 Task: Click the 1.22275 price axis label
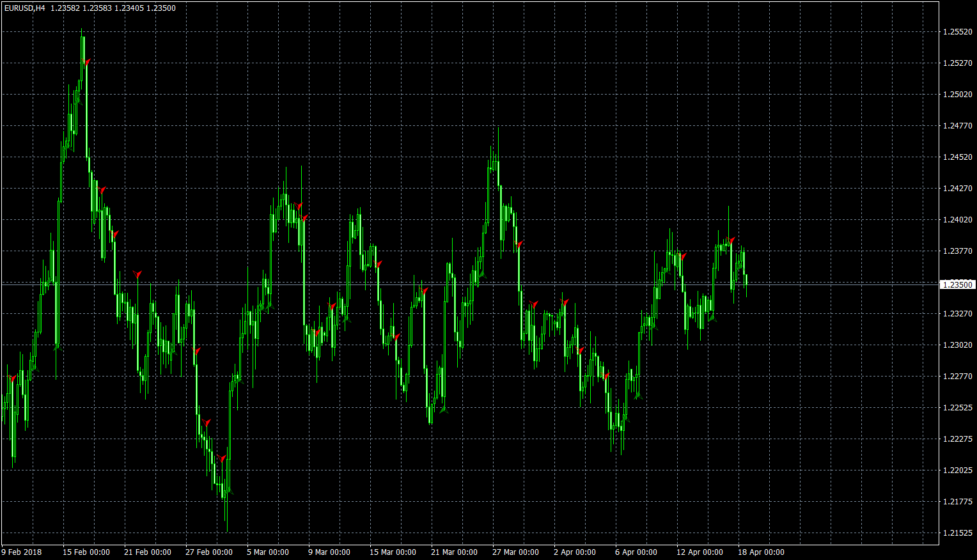coord(958,439)
